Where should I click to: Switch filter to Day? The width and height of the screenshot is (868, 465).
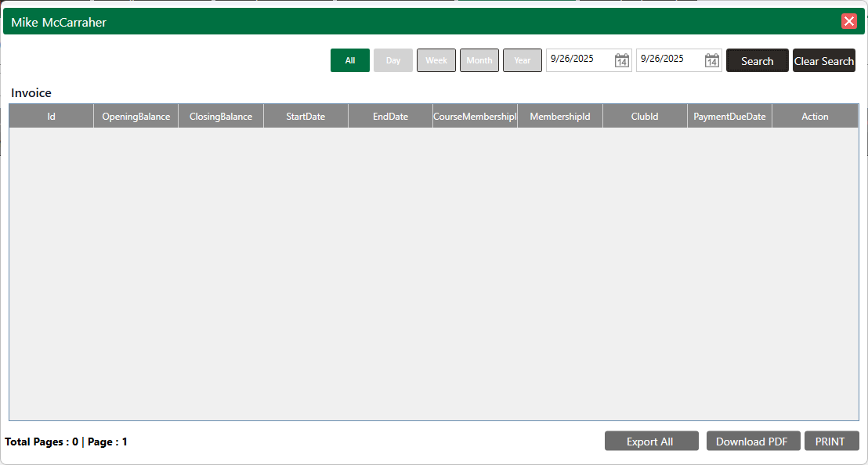pyautogui.click(x=393, y=60)
